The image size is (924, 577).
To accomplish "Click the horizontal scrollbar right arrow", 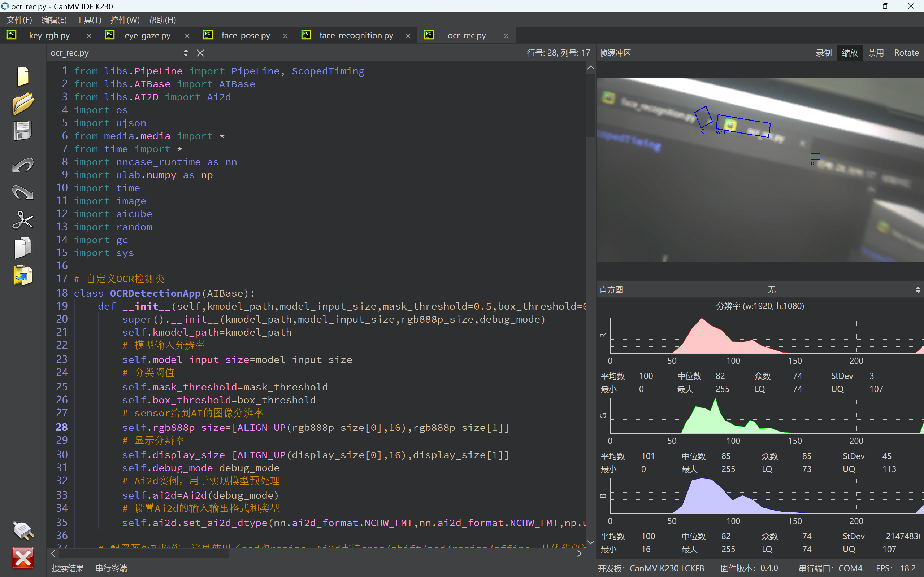I will (579, 553).
